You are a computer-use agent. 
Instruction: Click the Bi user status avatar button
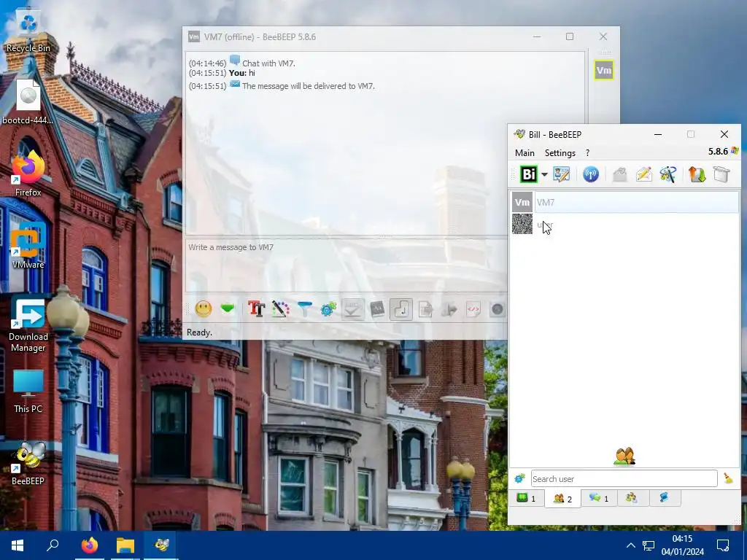click(528, 174)
